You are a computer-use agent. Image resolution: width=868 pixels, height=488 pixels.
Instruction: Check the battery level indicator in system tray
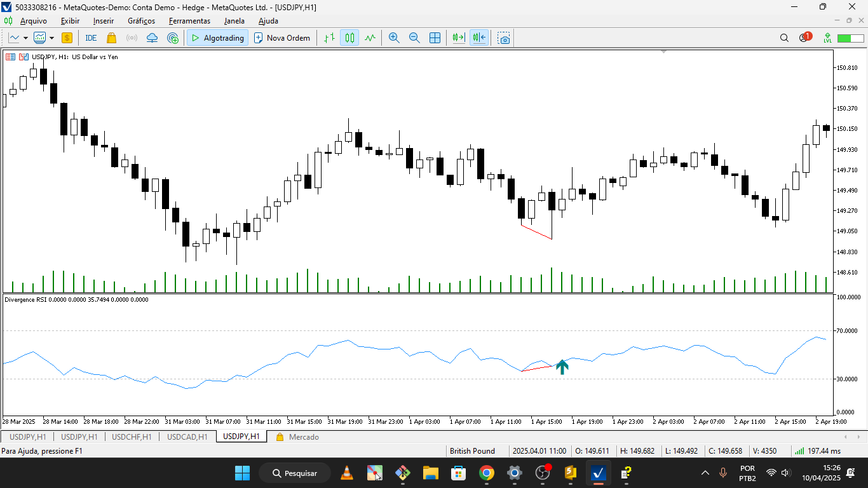click(851, 37)
